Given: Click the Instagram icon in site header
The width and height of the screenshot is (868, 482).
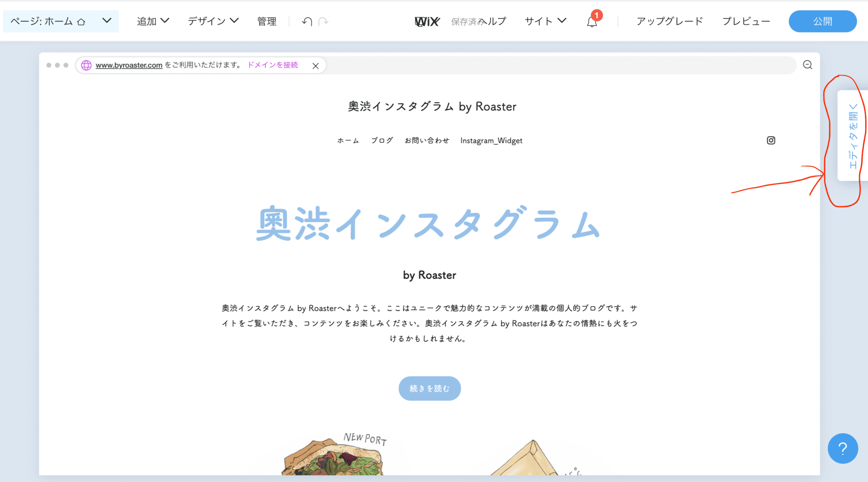Looking at the screenshot, I should (771, 141).
